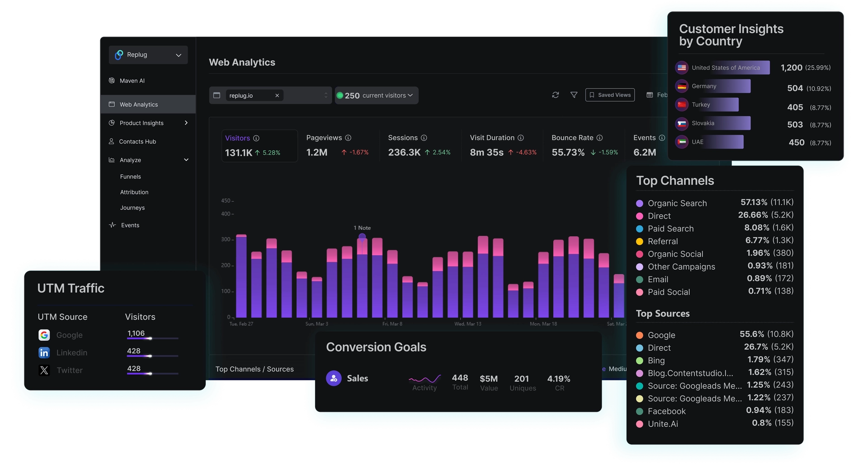Remove replug.io from the site selector

click(x=277, y=95)
